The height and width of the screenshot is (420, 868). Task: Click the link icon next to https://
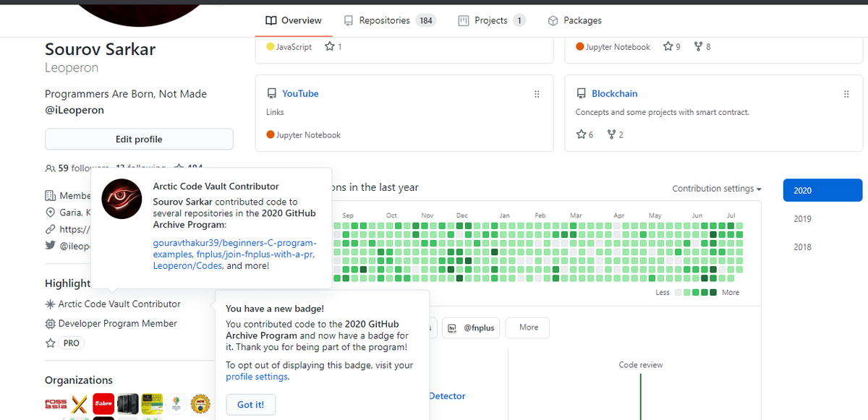(50, 229)
